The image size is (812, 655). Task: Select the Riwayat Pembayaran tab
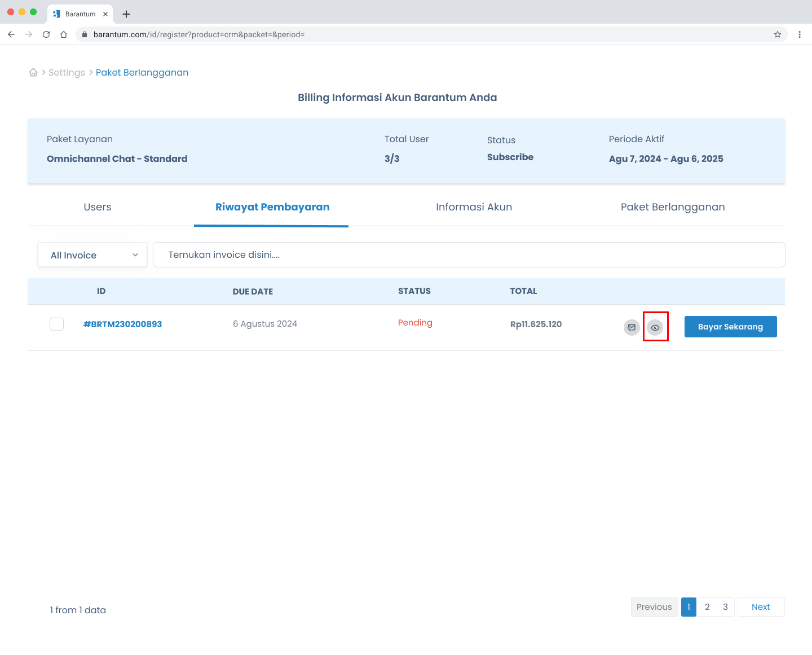coord(272,207)
